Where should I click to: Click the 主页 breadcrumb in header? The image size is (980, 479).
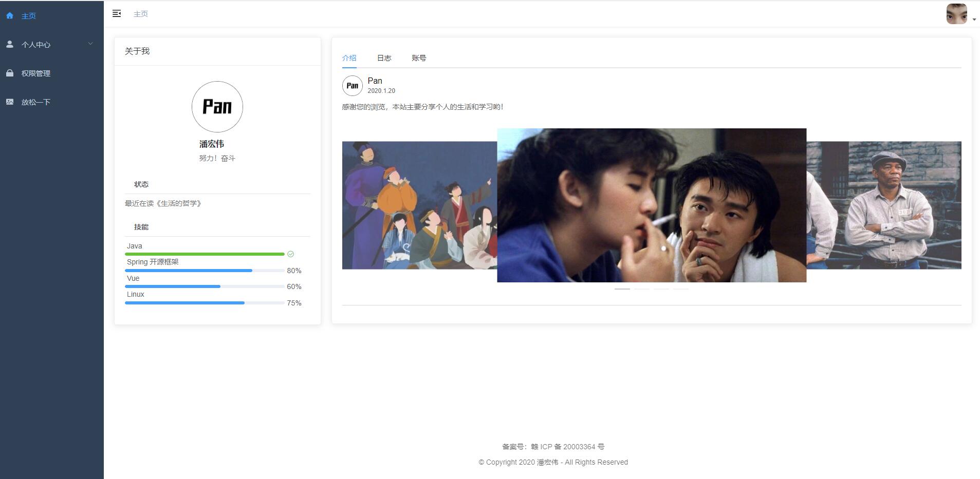(141, 14)
